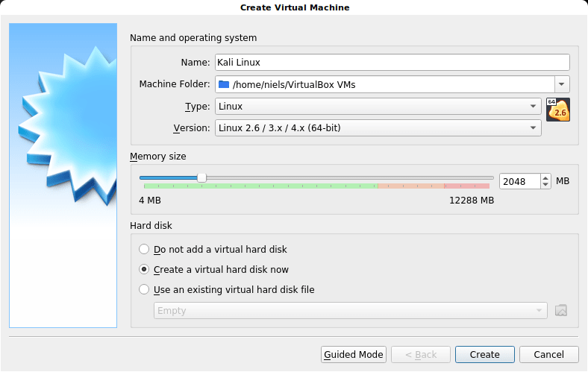Click the Back button
Viewport: 588px width, 372px height.
click(421, 354)
